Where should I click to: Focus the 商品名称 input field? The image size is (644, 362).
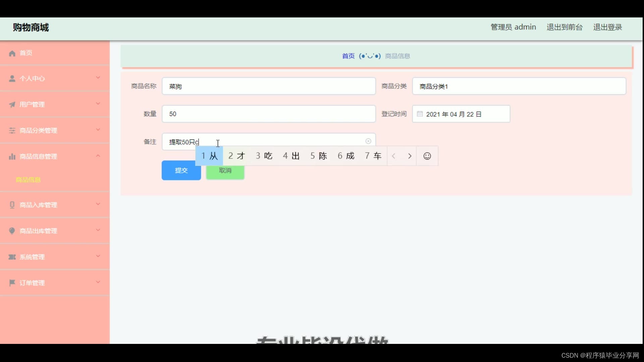coord(268,86)
